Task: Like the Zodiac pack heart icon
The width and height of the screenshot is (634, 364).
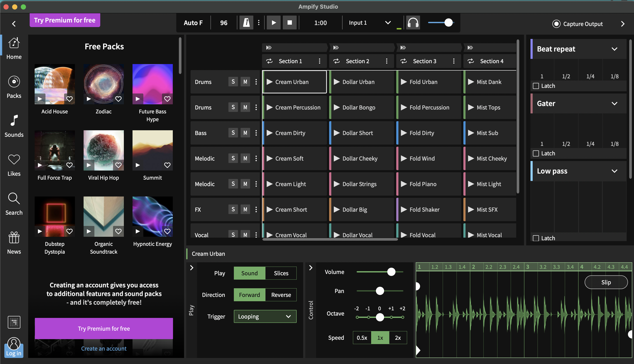Action: click(118, 99)
